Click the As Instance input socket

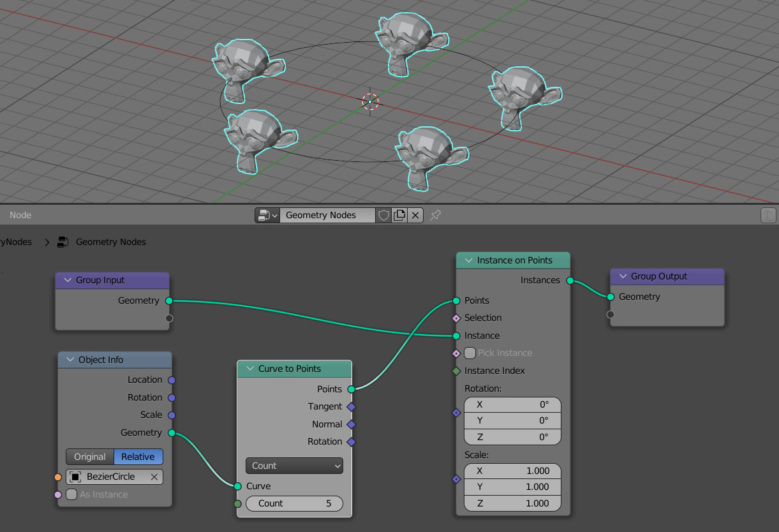(58, 494)
